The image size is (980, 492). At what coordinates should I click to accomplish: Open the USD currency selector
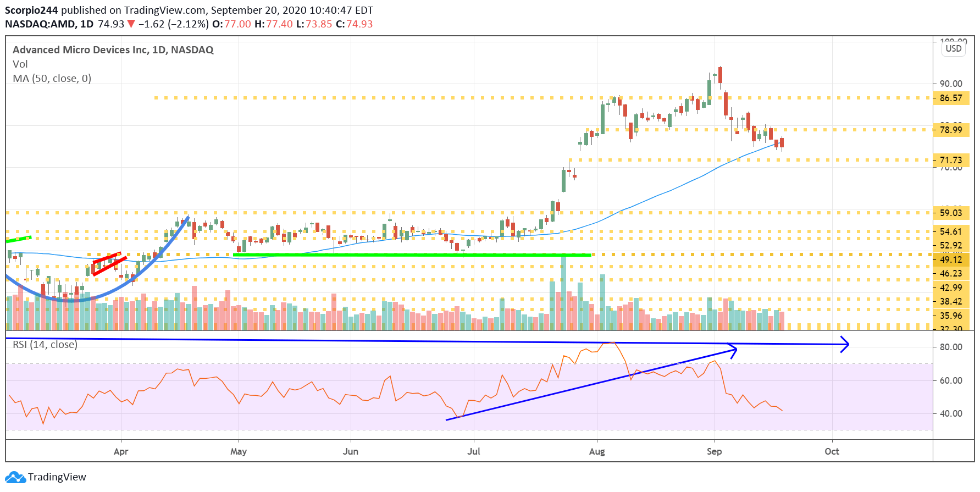954,48
